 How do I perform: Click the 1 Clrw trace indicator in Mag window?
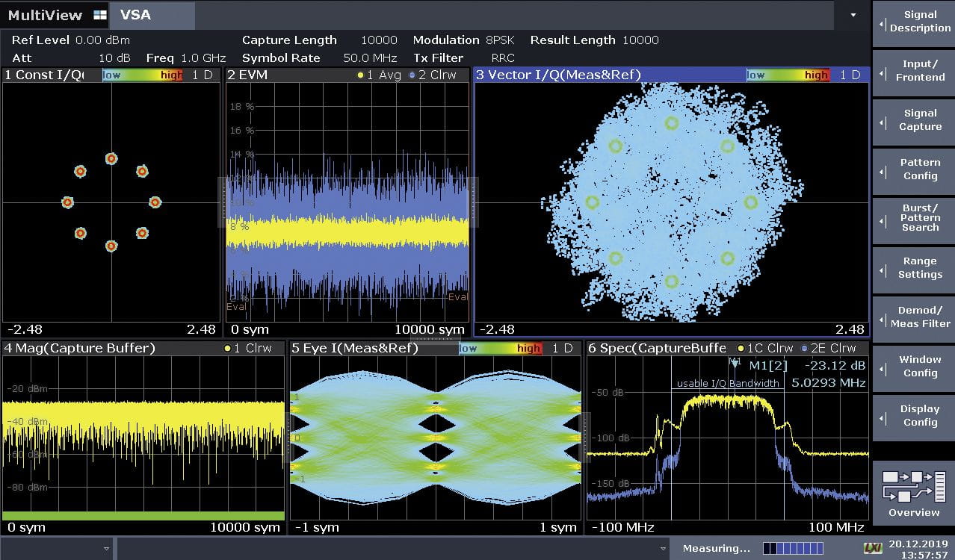pyautogui.click(x=227, y=348)
